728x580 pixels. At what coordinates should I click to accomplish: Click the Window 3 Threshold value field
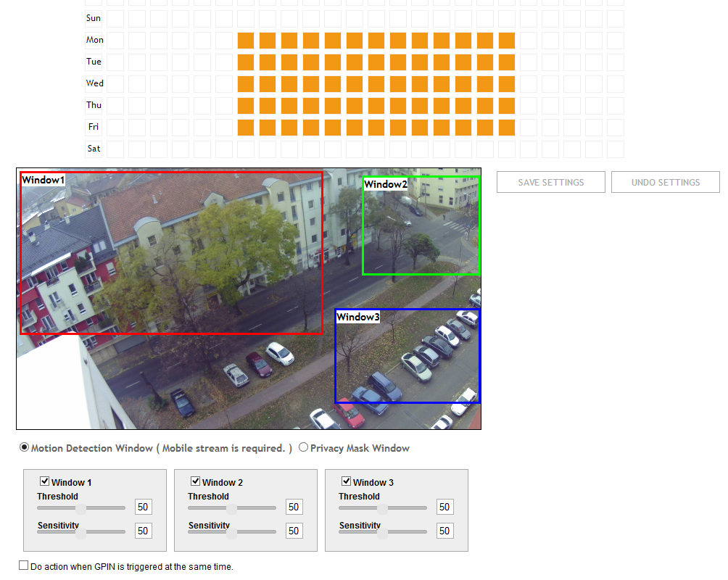pyautogui.click(x=444, y=507)
